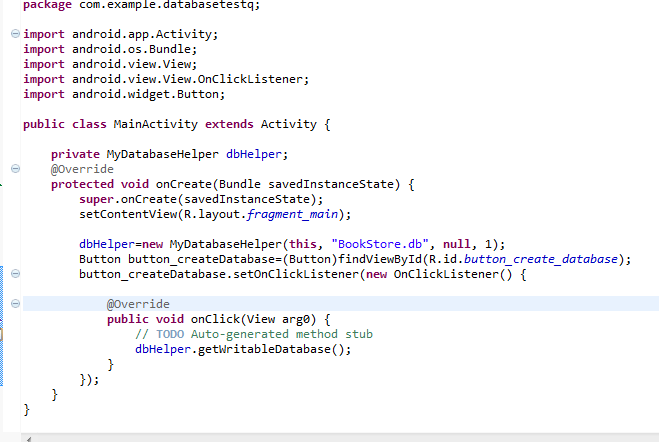This screenshot has width=659, height=442.
Task: Click the highlighted @Override above onClick
Action: click(138, 304)
